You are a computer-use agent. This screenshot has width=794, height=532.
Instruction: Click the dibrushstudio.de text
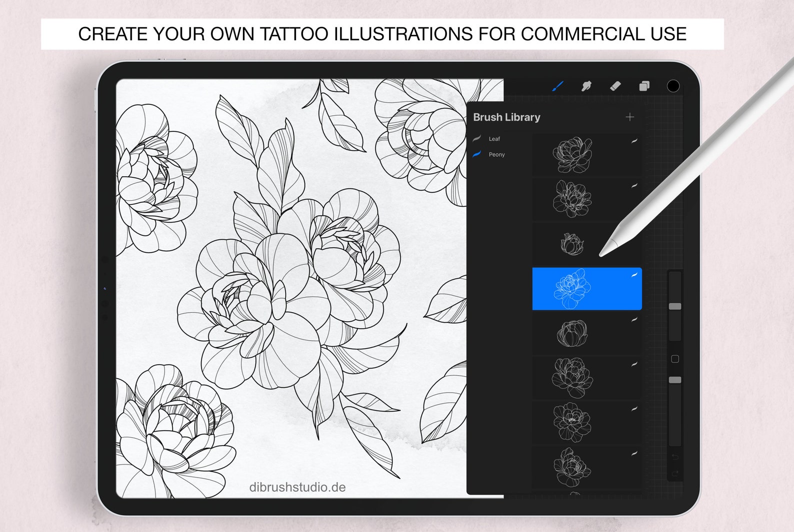[297, 487]
